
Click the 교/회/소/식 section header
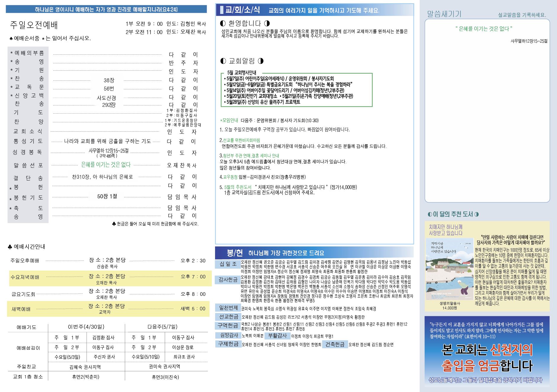tap(315, 10)
